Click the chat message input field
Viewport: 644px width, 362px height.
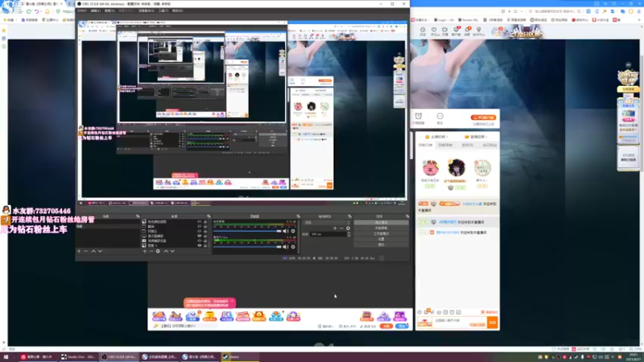[460, 323]
